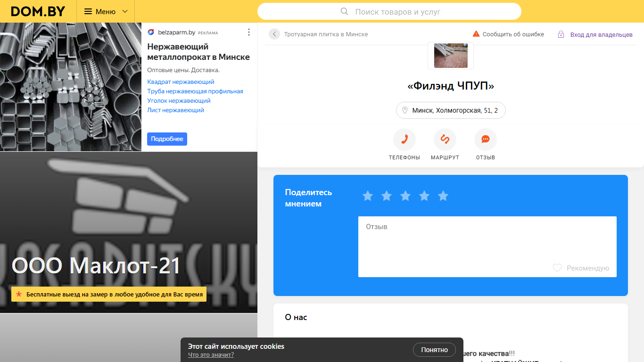644x362 pixels.
Task: Open the Уголок нержавеющий link
Action: [x=179, y=101]
